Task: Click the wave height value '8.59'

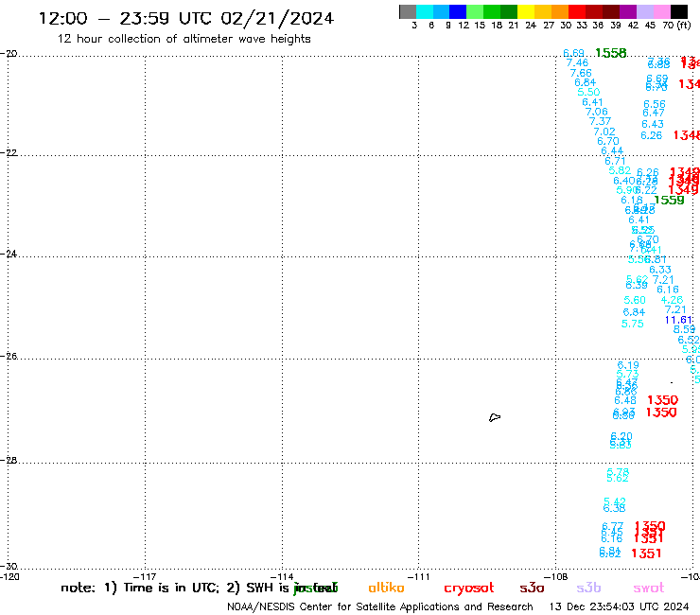Action: point(684,329)
